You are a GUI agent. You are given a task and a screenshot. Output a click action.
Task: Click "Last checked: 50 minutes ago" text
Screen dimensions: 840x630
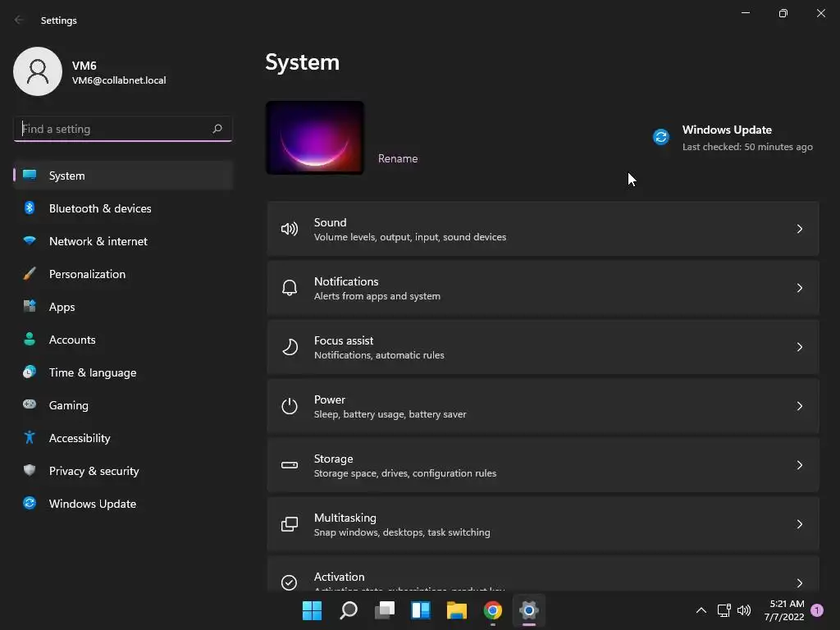(x=747, y=147)
